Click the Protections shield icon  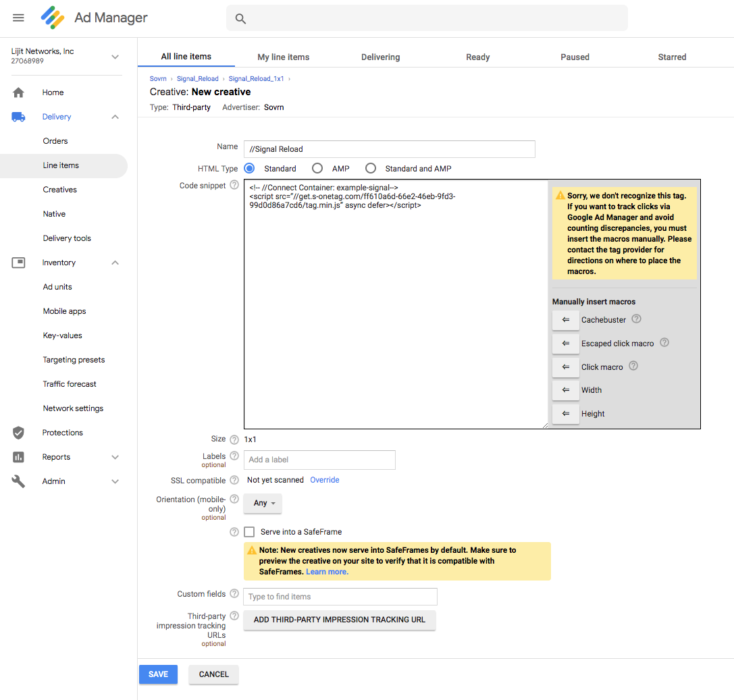point(18,433)
